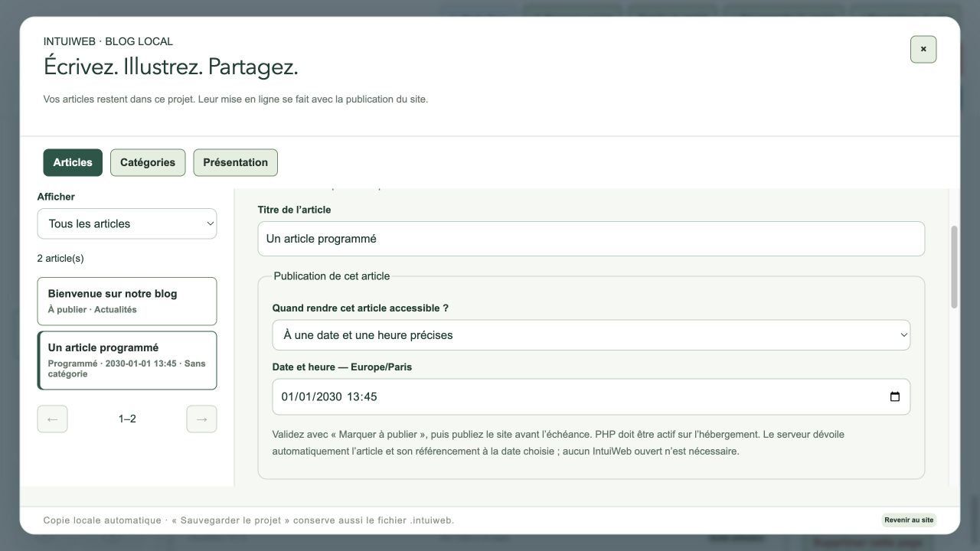Click the 'Titre de l'article' input field
Image resolution: width=980 pixels, height=551 pixels.
coord(591,239)
